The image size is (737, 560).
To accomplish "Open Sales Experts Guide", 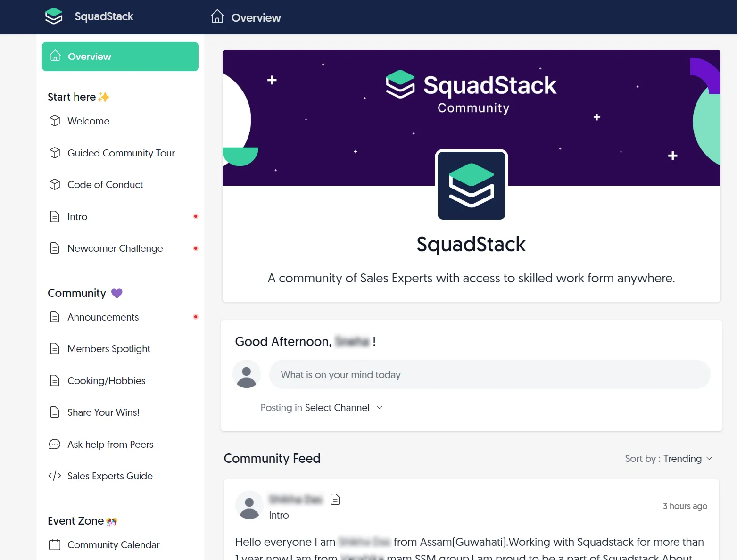I will tap(110, 476).
